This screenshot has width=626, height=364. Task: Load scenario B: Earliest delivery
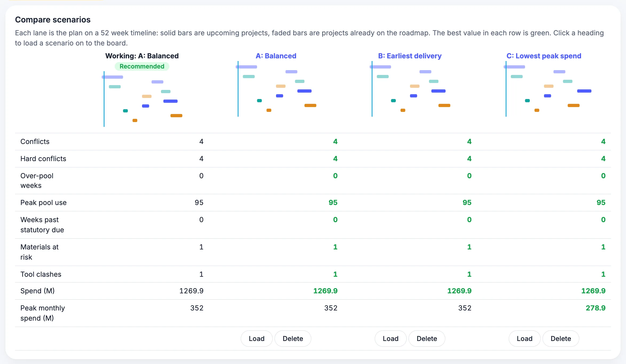pos(390,339)
